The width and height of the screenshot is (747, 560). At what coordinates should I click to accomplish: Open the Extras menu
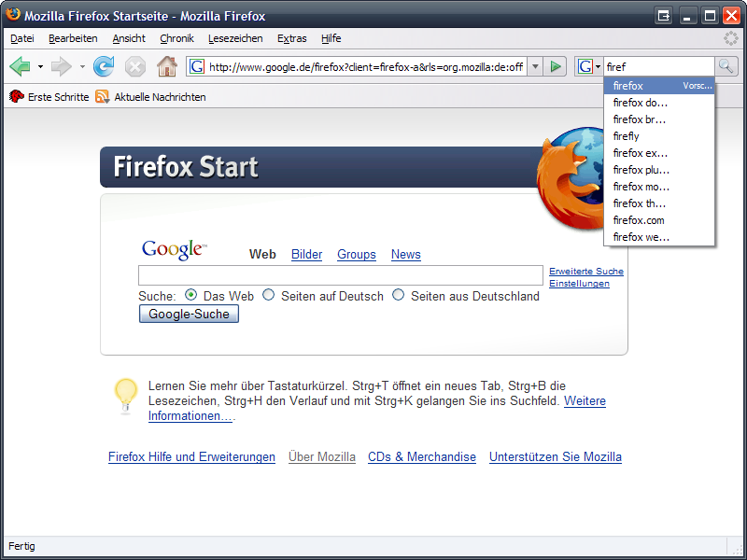click(x=292, y=38)
